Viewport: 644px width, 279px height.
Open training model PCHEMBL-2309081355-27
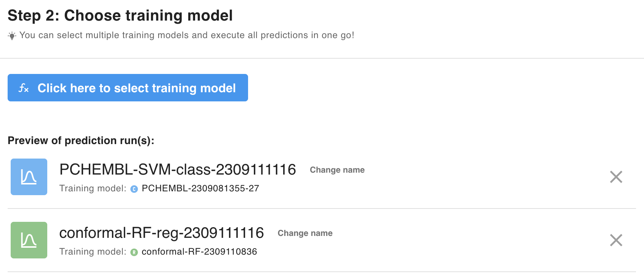click(200, 188)
